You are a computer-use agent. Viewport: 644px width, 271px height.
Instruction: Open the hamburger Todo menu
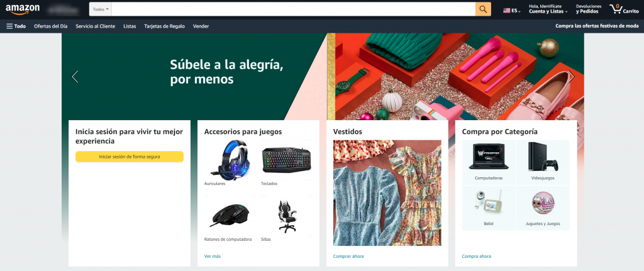(x=16, y=26)
